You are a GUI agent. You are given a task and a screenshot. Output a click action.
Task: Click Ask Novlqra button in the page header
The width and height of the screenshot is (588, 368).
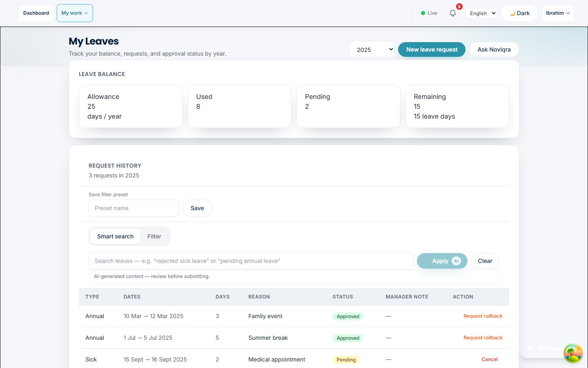494,49
